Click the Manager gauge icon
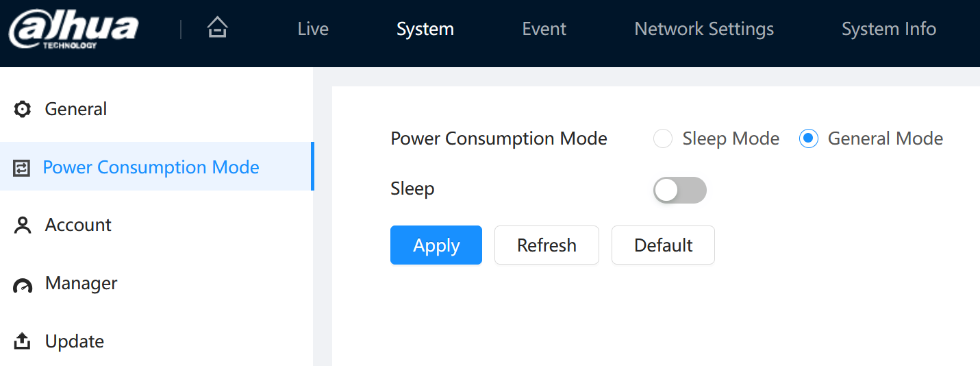 point(23,285)
